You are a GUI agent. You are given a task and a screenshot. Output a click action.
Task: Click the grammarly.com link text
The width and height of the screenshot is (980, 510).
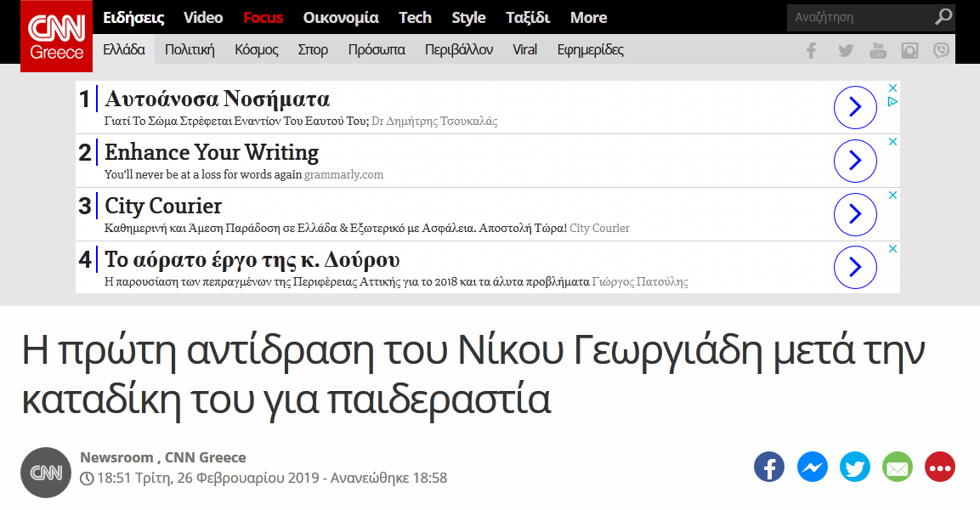coord(343,175)
